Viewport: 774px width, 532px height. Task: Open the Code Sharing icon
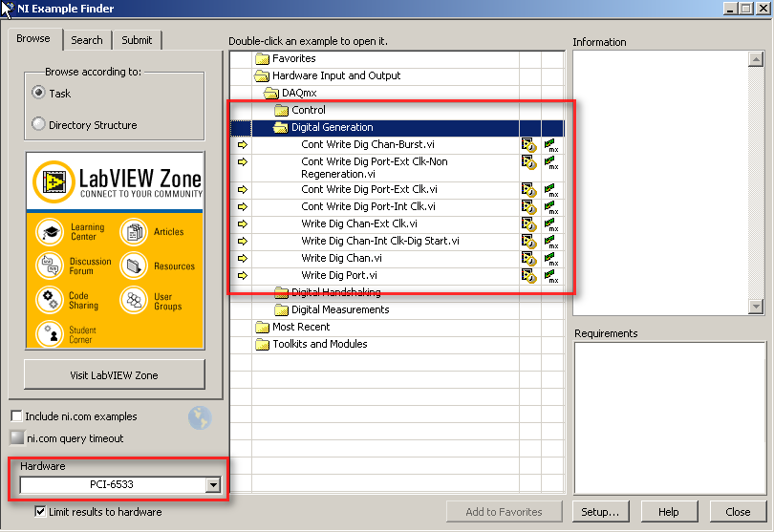coord(50,300)
